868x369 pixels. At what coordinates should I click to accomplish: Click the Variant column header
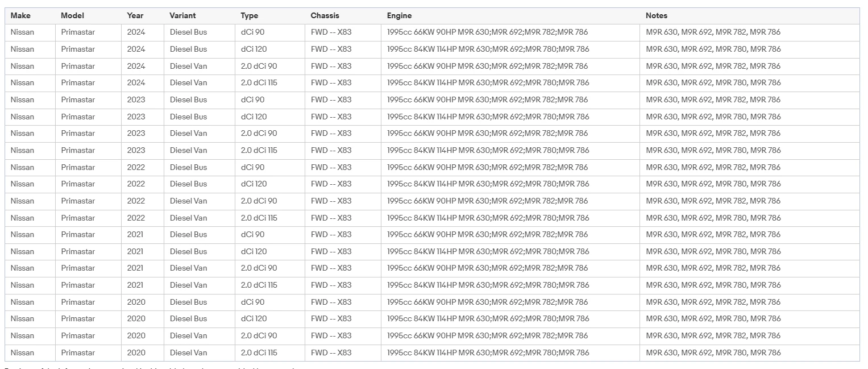(182, 16)
